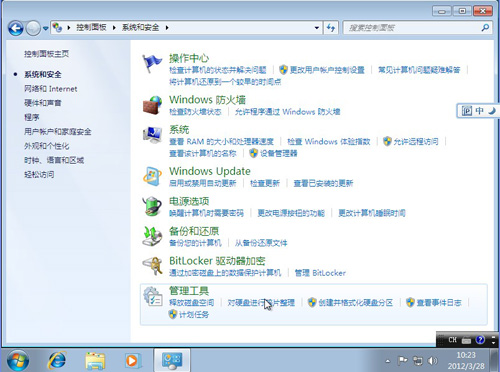Screen dimensions: 500x372
Task: Click 检查更新 under Windows Update
Action: click(265, 183)
